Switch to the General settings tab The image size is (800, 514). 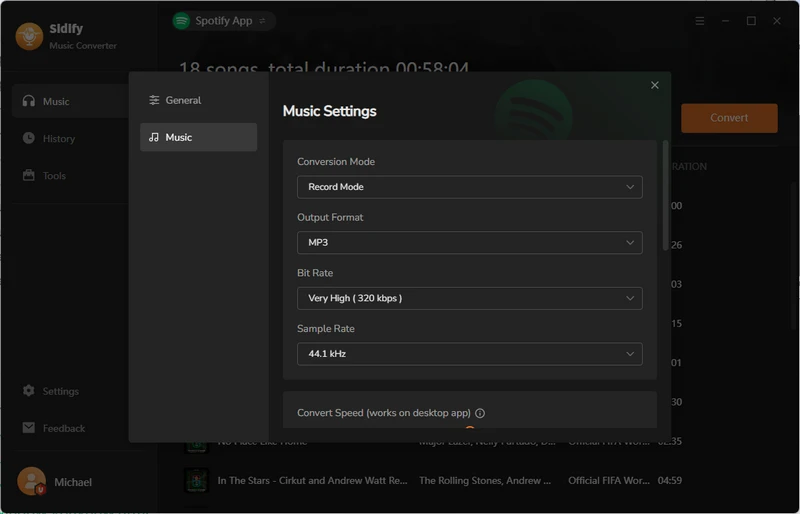(x=198, y=100)
